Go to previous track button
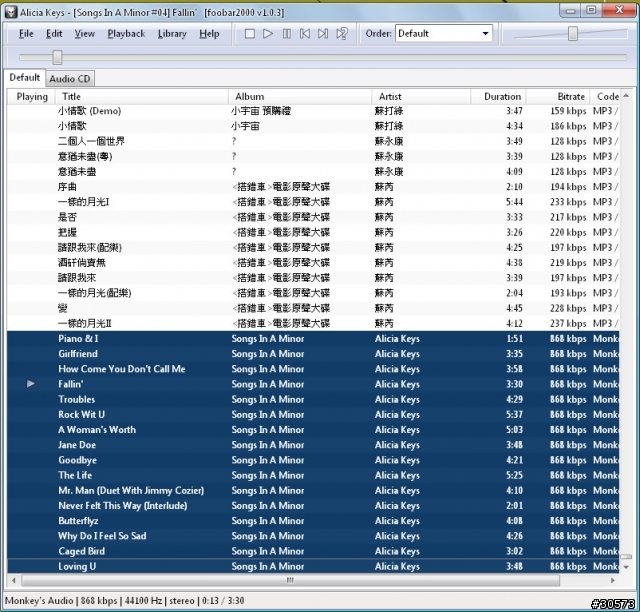The image size is (640, 612). click(304, 33)
